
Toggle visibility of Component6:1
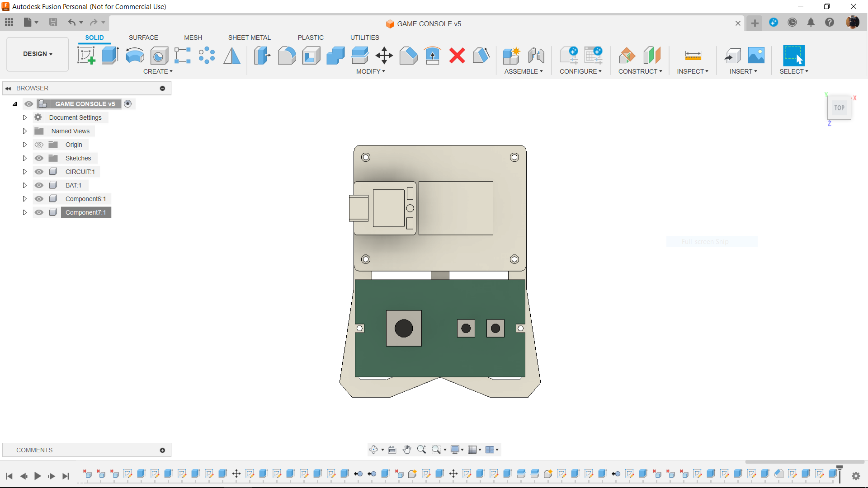(39, 198)
